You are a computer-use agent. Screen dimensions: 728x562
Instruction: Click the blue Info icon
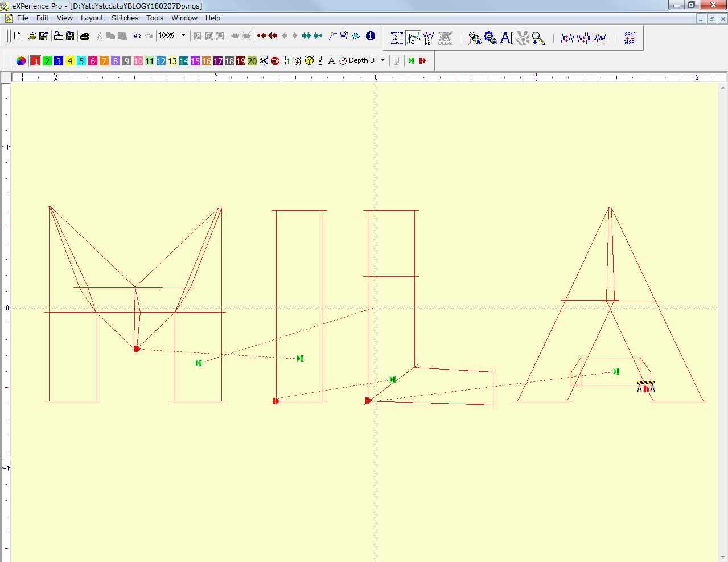(371, 36)
